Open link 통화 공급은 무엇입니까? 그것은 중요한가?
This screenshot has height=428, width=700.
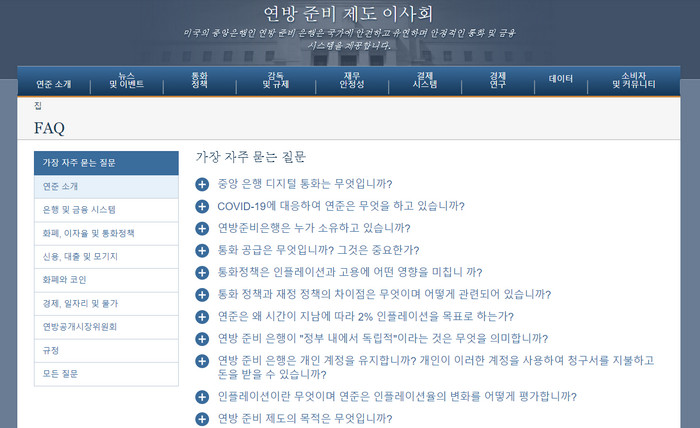point(318,250)
